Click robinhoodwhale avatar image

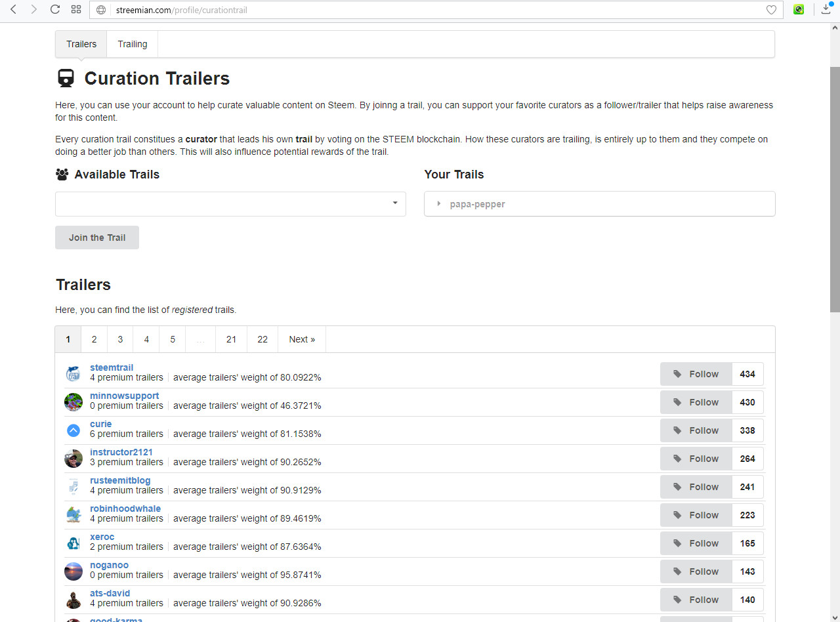73,515
